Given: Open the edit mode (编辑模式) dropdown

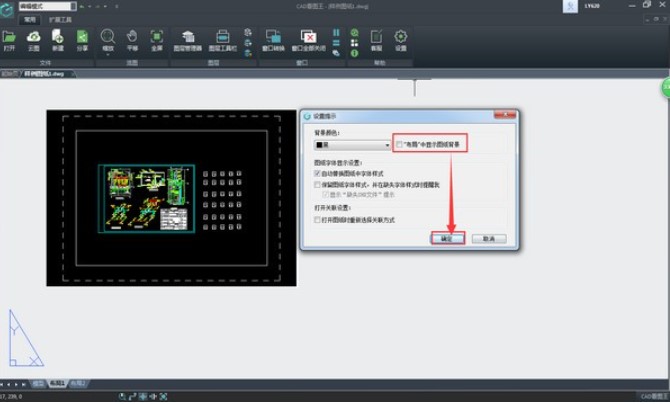Looking at the screenshot, I should [47, 6].
